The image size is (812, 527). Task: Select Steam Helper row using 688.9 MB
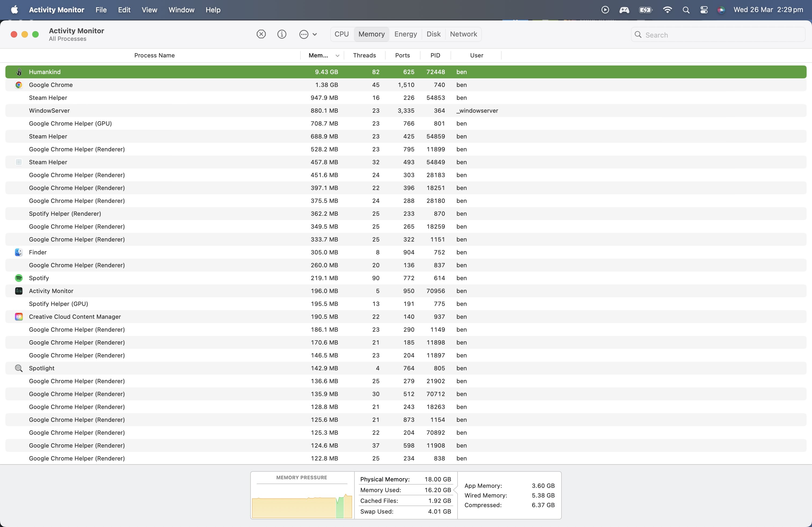tap(406, 136)
